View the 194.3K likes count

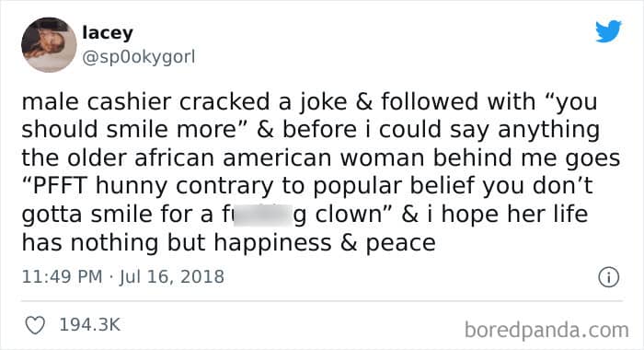(x=90, y=325)
